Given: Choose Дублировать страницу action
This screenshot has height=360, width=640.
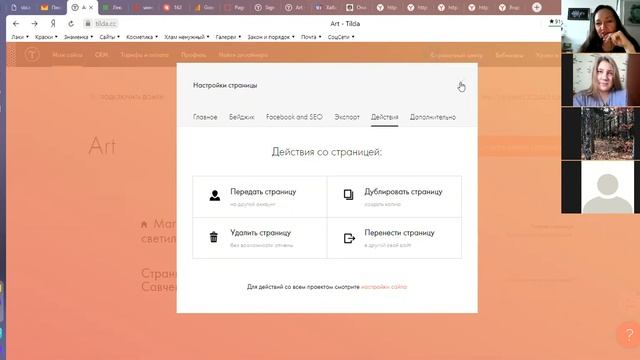Looking at the screenshot, I should (x=394, y=197).
